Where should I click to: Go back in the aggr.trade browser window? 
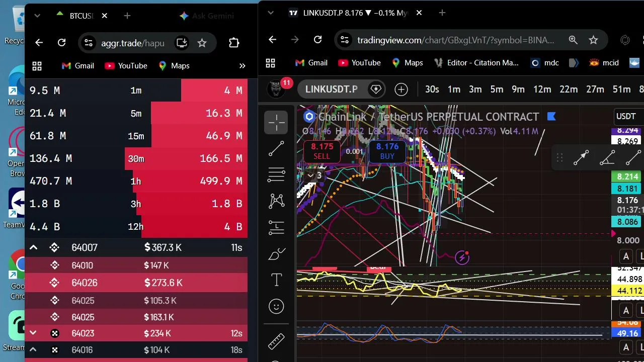coord(39,43)
